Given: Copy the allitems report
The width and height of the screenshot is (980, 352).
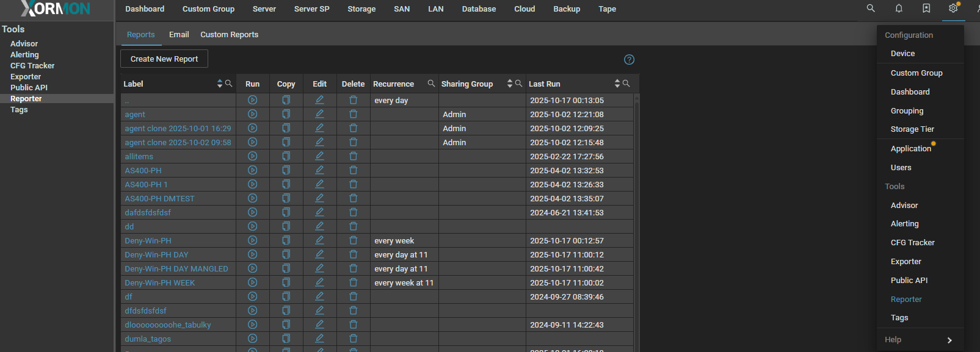Looking at the screenshot, I should pyautogui.click(x=286, y=156).
